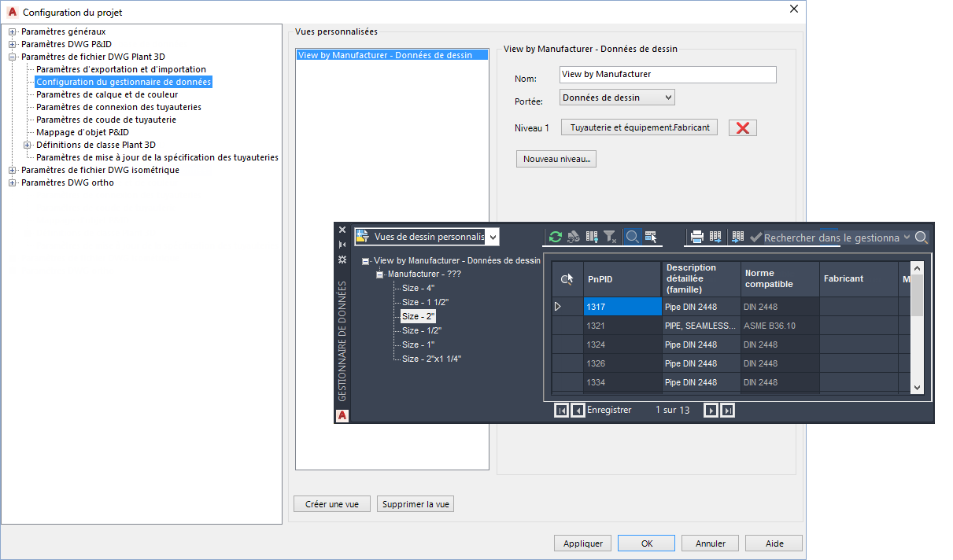
Task: Click the Fabricant column header
Action: click(859, 279)
